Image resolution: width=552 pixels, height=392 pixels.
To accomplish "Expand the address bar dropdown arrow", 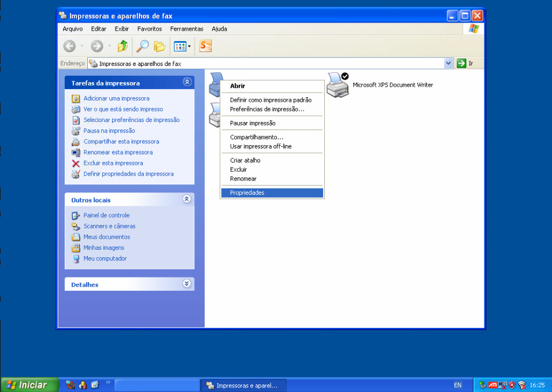I will tap(449, 64).
